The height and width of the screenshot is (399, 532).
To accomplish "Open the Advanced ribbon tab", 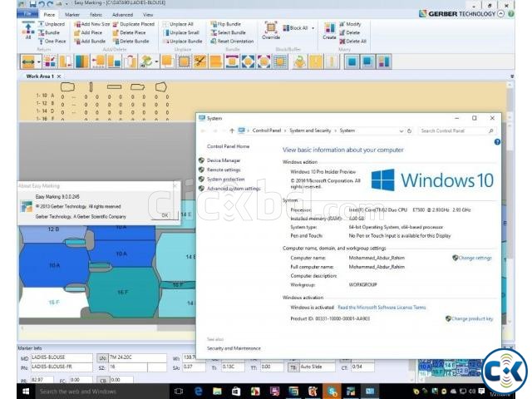I will pos(122,15).
